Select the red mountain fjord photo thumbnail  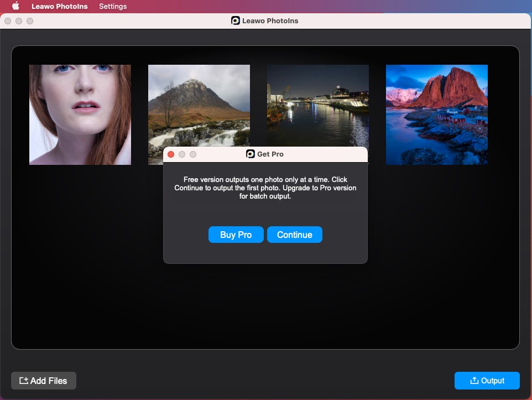click(x=436, y=115)
